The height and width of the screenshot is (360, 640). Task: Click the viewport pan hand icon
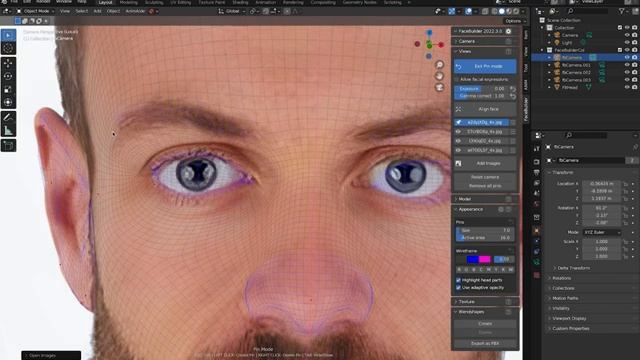[x=440, y=76]
